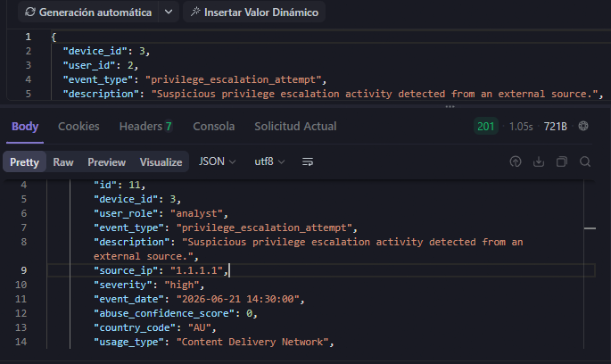Click the panel divider drag handle dots

[x=450, y=107]
